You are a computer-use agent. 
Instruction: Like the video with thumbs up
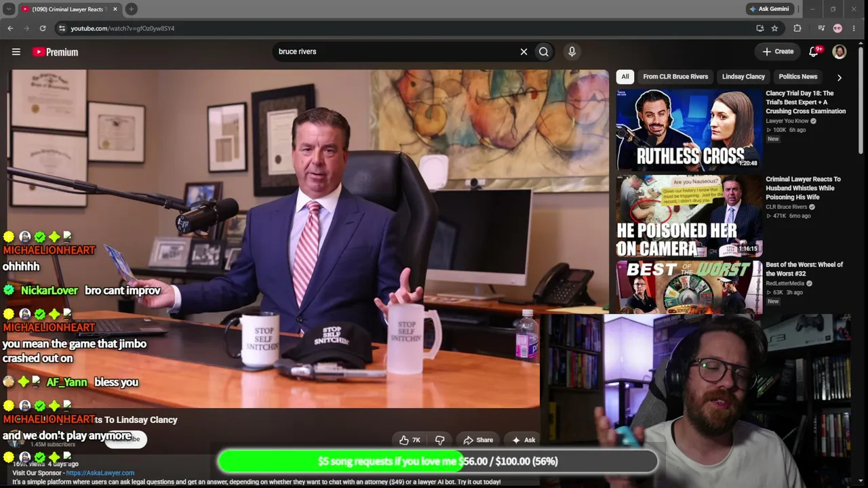point(410,440)
